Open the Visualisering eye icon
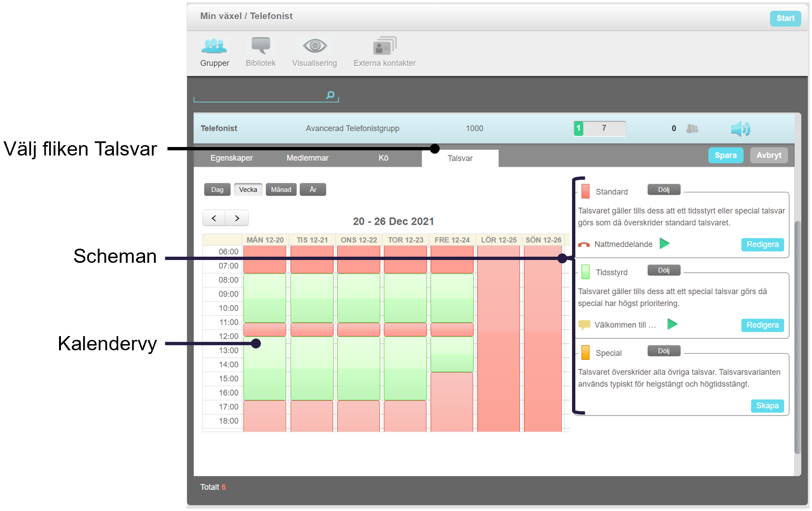812x511 pixels. click(315, 46)
